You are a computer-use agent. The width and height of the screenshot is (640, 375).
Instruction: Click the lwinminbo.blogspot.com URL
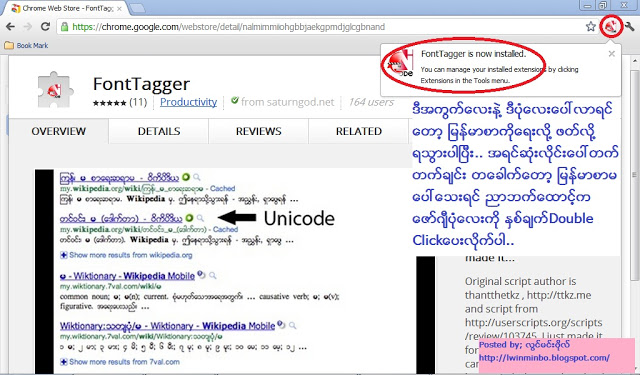click(544, 358)
